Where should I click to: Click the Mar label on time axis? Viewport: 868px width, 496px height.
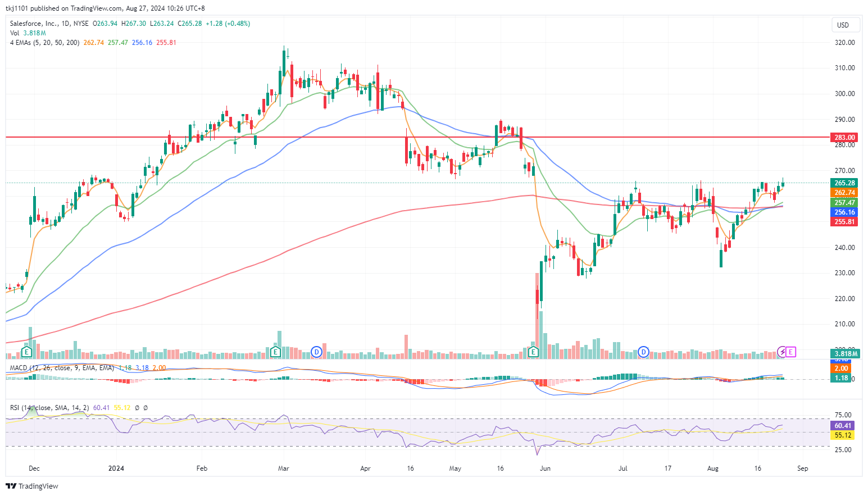(284, 468)
